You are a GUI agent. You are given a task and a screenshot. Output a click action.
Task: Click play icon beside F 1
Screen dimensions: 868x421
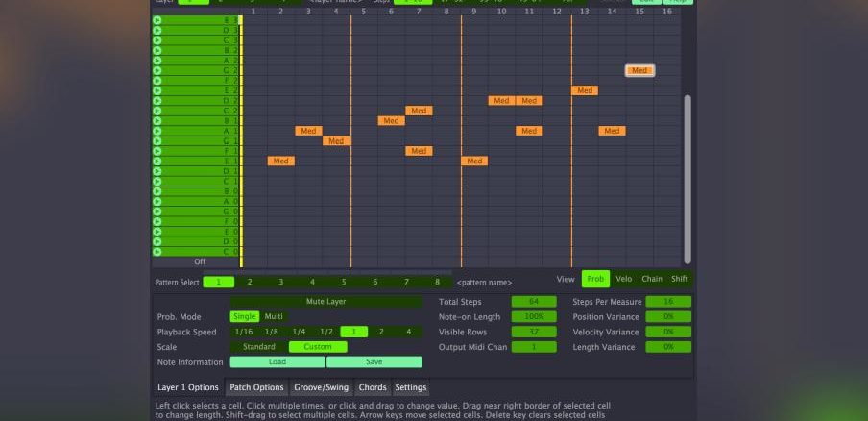157,151
